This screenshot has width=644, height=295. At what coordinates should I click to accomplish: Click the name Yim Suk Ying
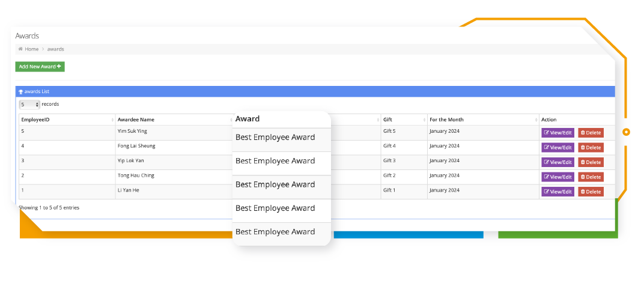pos(132,131)
